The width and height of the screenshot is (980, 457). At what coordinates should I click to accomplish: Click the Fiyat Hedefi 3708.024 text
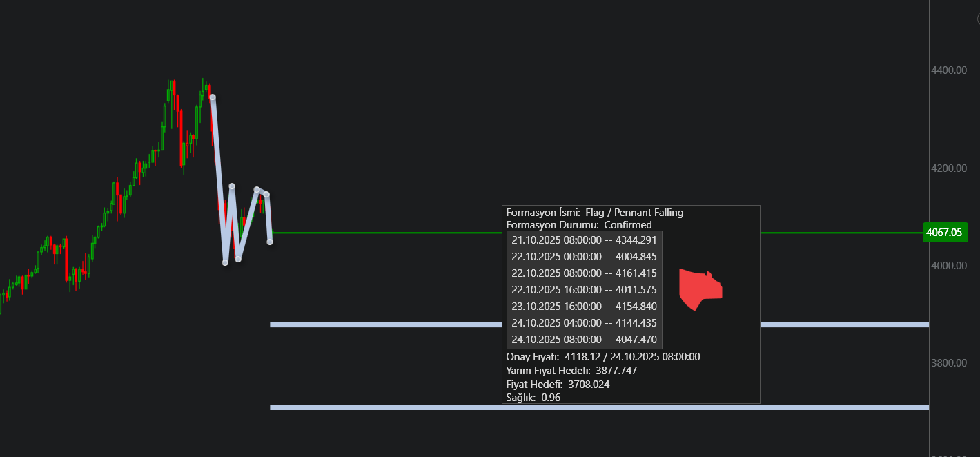[558, 385]
